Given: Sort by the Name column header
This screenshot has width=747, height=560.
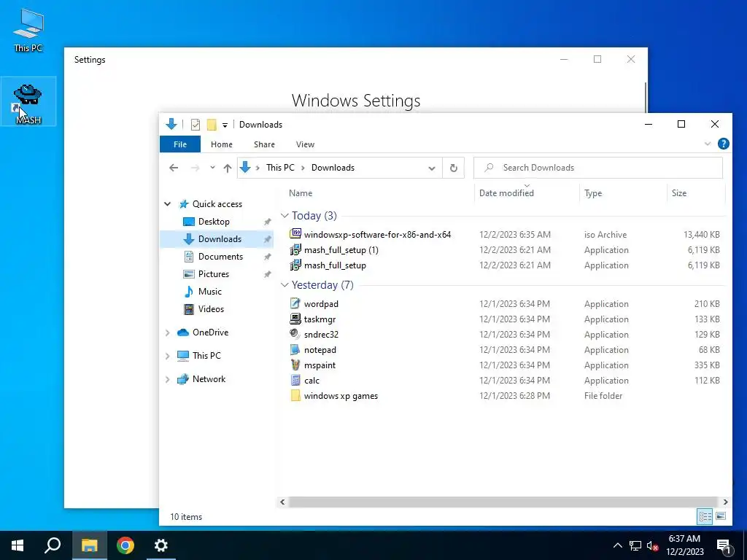Looking at the screenshot, I should 301,192.
